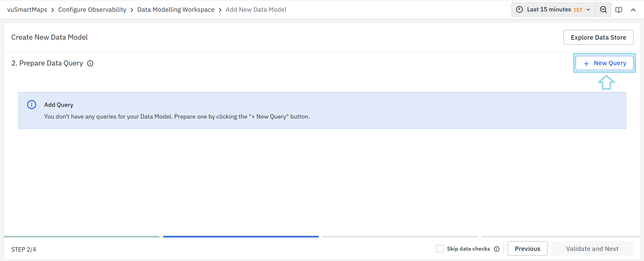Click the Explore Data Store button
Viewport: 644px width, 261px height.
point(598,37)
